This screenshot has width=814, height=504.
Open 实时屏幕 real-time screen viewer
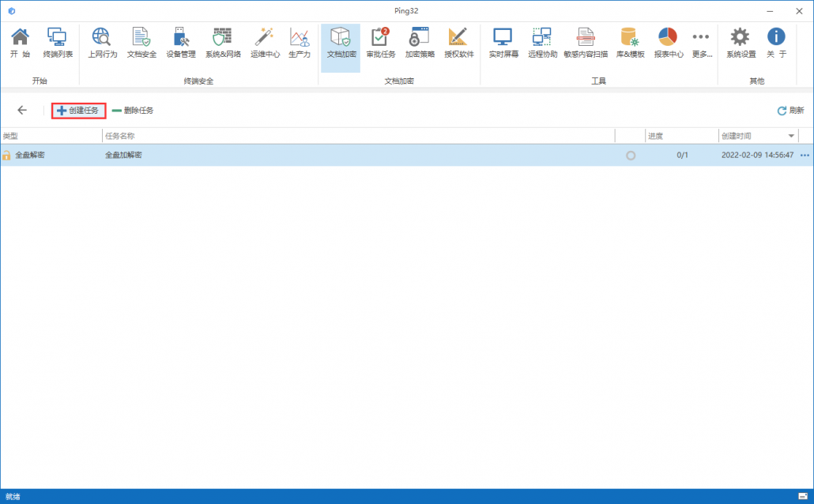point(503,43)
